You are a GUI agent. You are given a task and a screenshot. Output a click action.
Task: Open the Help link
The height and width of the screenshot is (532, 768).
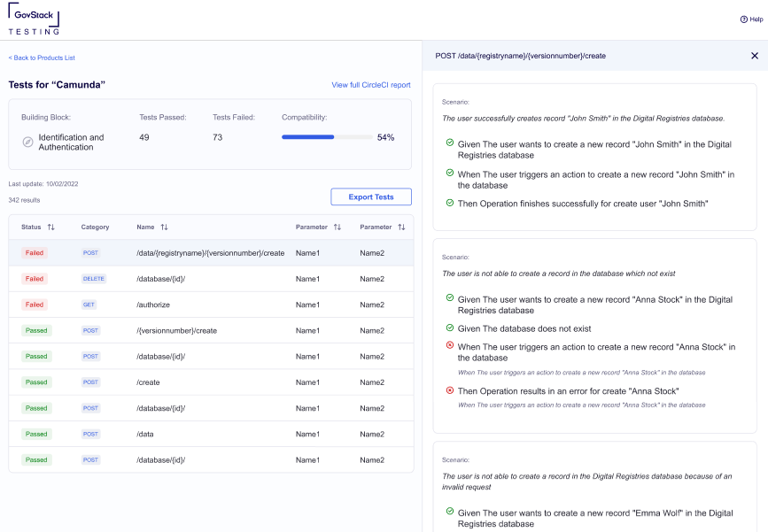pyautogui.click(x=751, y=19)
